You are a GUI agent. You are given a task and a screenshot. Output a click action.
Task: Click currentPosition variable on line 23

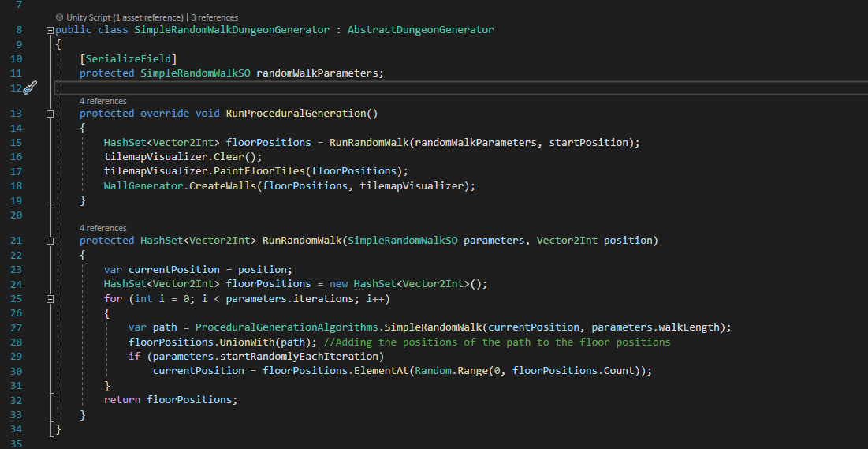[x=173, y=270]
